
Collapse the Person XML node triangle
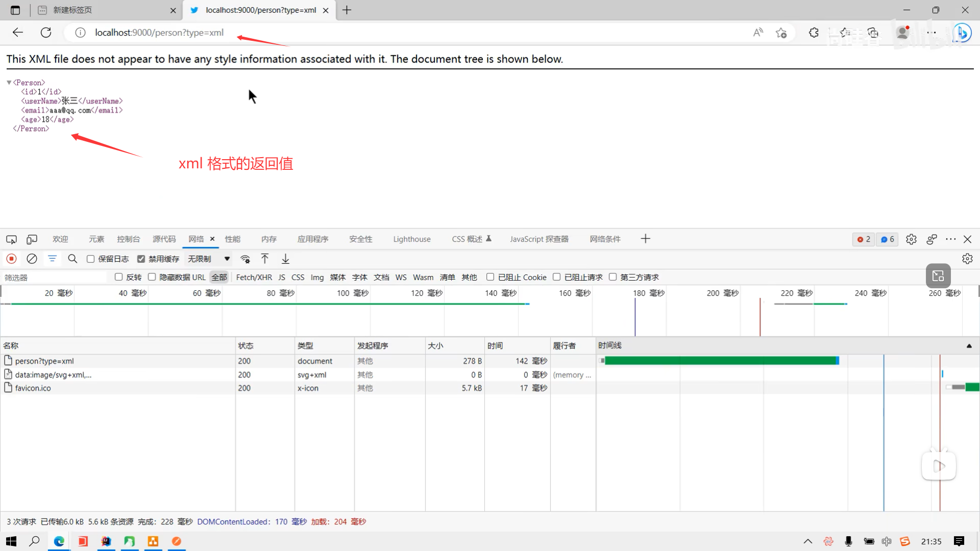[x=9, y=82]
